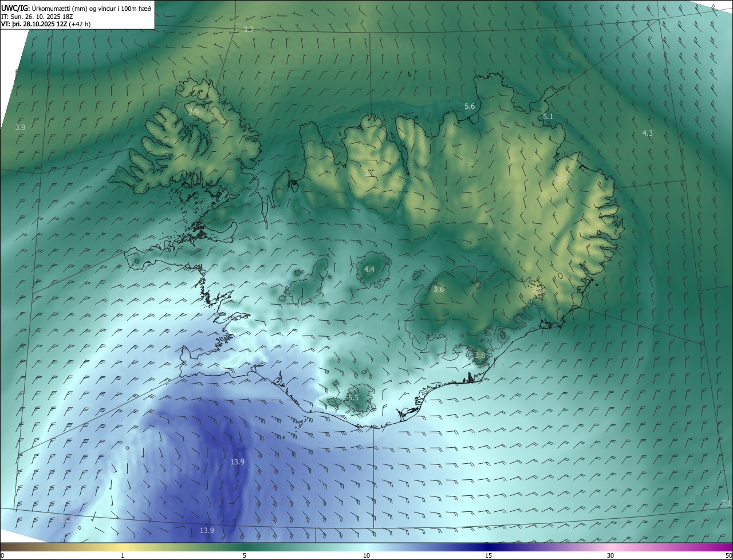The width and height of the screenshot is (733, 560).
Task: Click the 1 label on the color scale
Action: click(x=123, y=555)
